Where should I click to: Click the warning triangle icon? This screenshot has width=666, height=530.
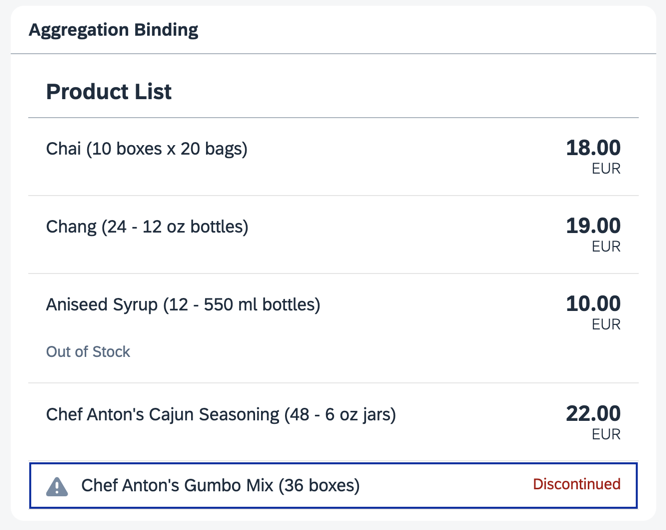(58, 486)
